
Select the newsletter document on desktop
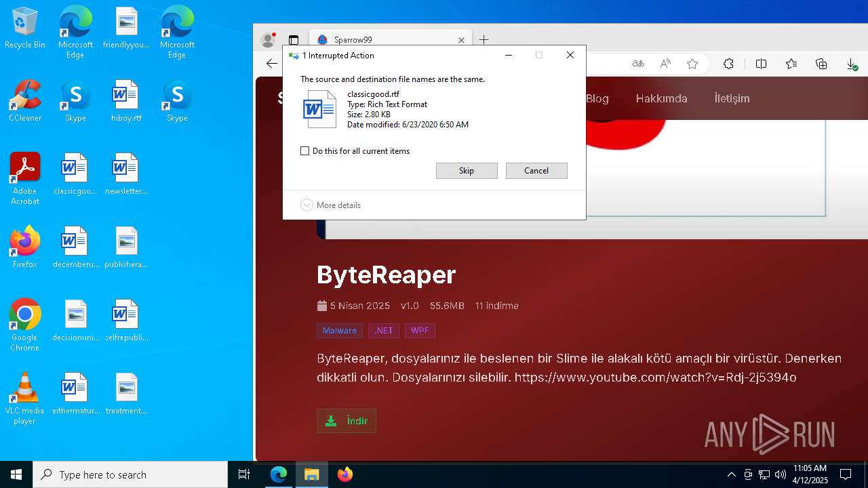coord(126,175)
